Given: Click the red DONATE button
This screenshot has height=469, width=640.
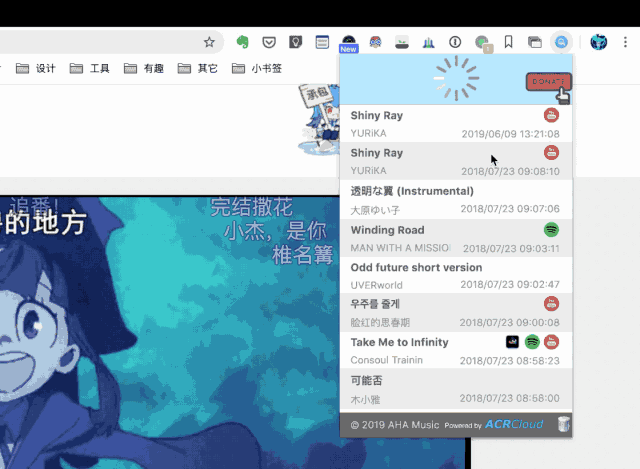Looking at the screenshot, I should coord(549,82).
